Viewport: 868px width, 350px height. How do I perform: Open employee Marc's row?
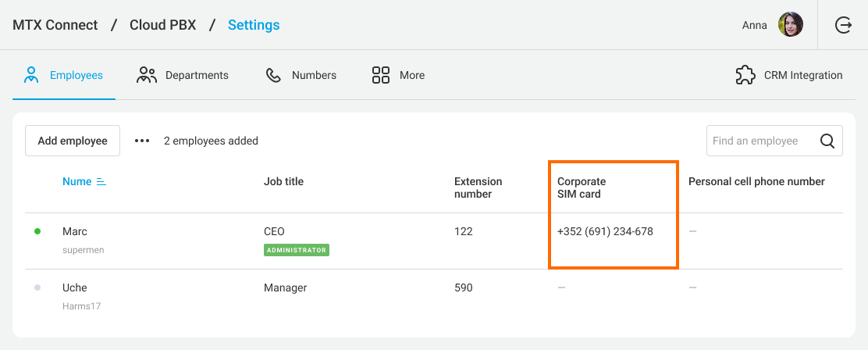pyautogui.click(x=75, y=231)
